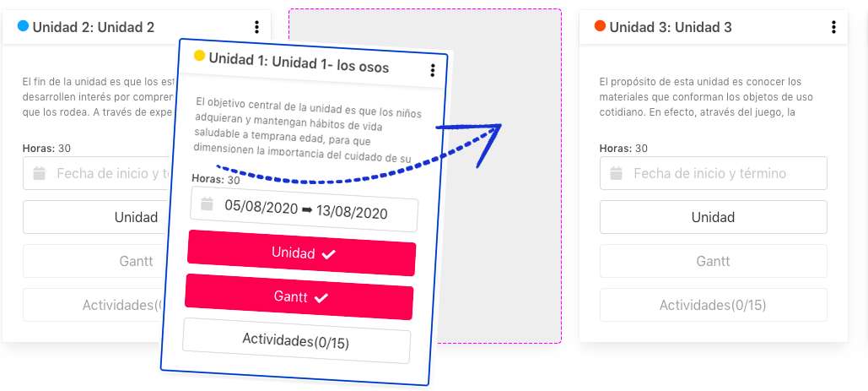The image size is (868, 391).
Task: Open the Unidad 2 three-dot menu
Action: coord(256,26)
